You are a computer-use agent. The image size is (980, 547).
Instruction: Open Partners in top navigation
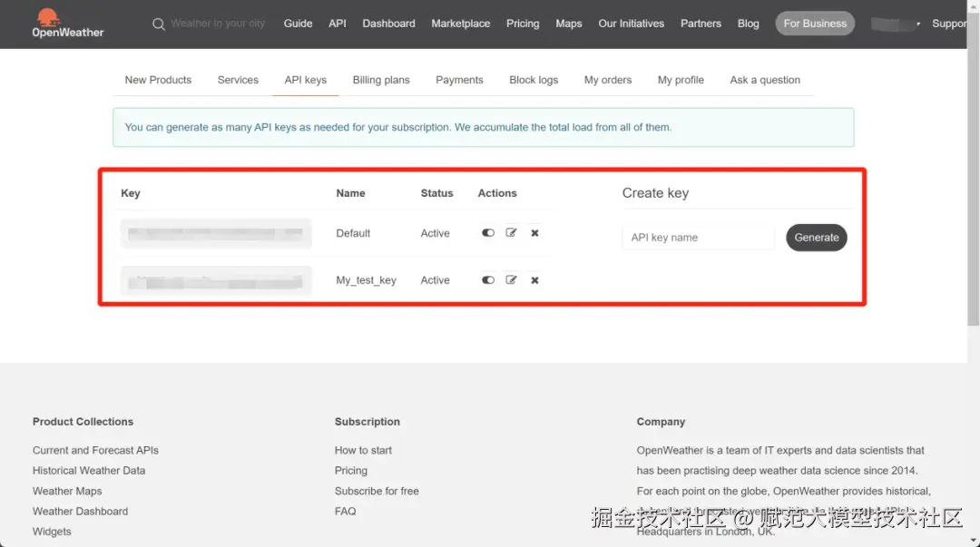pos(701,24)
